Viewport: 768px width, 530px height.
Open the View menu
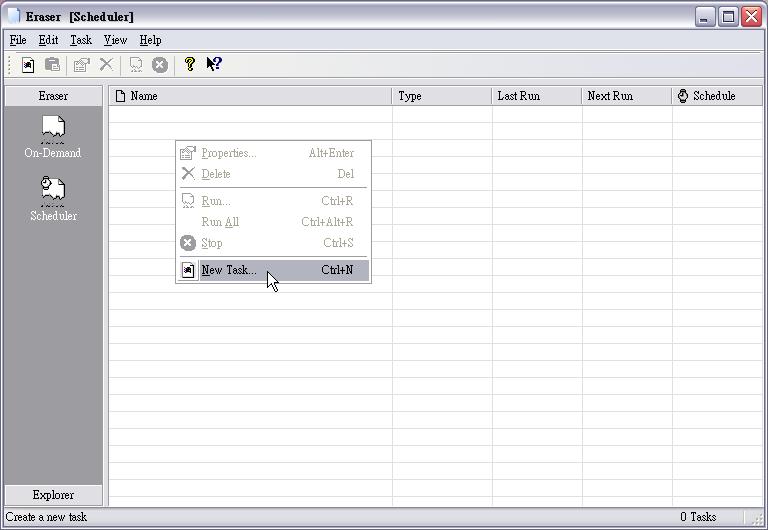coord(115,40)
